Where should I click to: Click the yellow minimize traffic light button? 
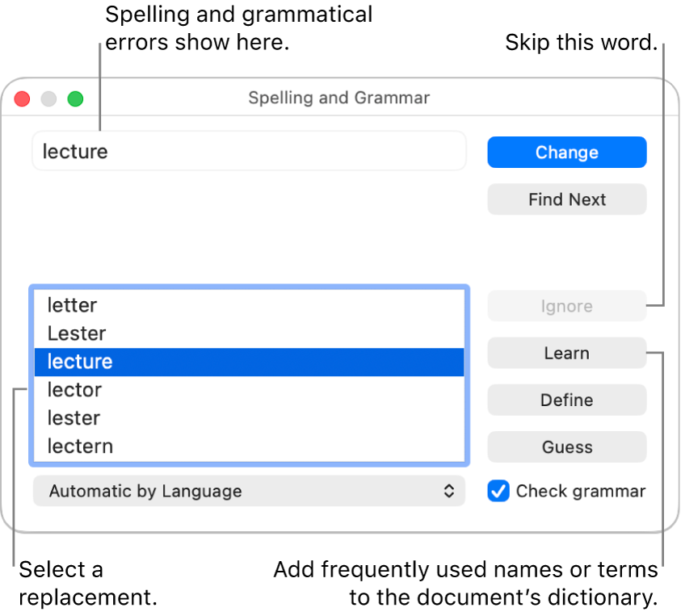coord(48,98)
